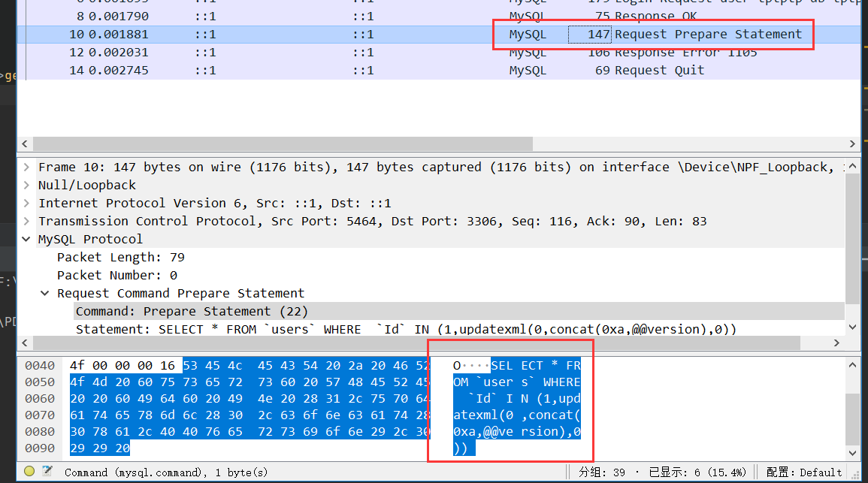The height and width of the screenshot is (483, 868).
Task: Click hex byte 16 at offset 0040
Action: point(168,366)
